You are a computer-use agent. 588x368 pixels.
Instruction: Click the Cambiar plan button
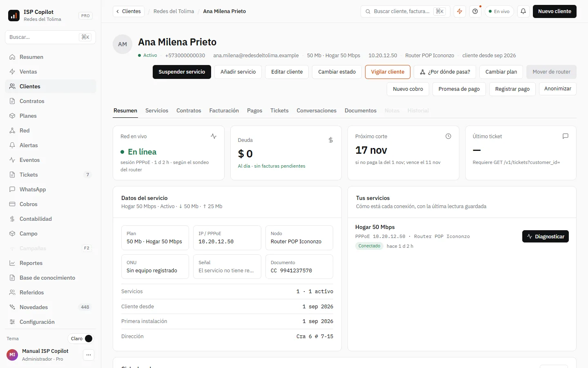(x=501, y=72)
